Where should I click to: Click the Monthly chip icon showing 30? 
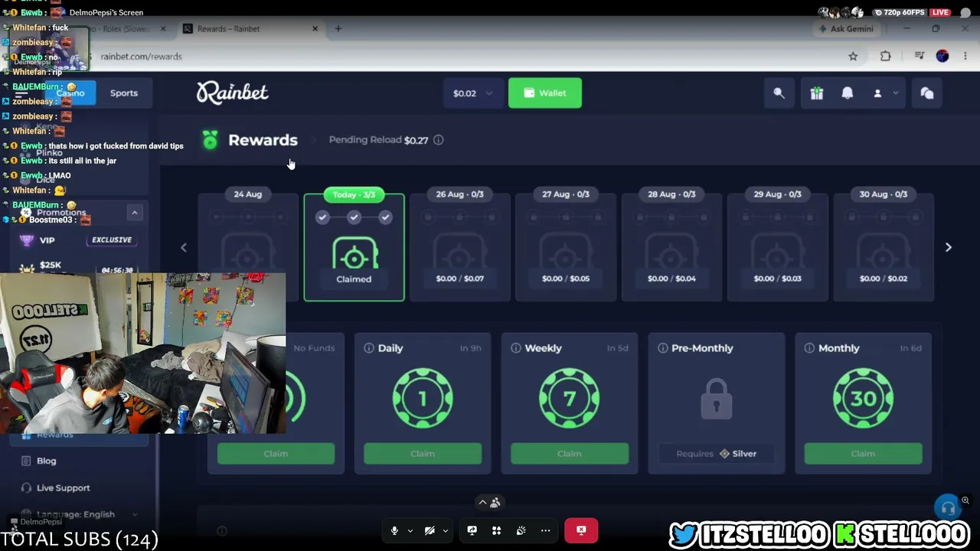(863, 398)
